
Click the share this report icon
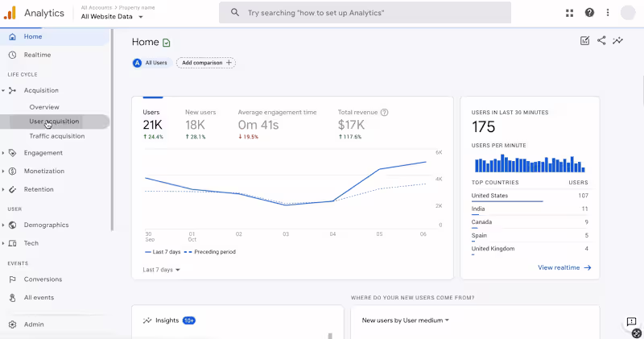click(x=601, y=41)
